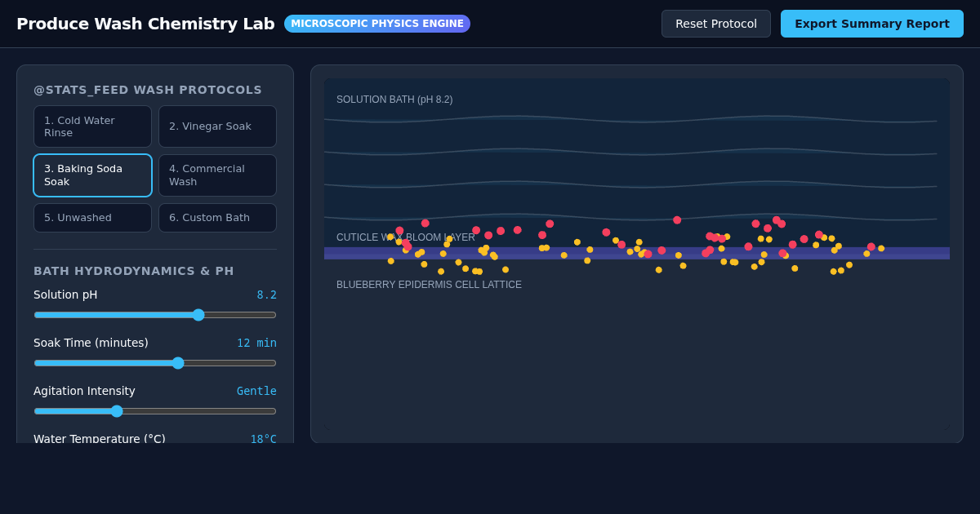Click the Bath Hydrodynamics & pH heading
This screenshot has width=980, height=514.
(134, 271)
